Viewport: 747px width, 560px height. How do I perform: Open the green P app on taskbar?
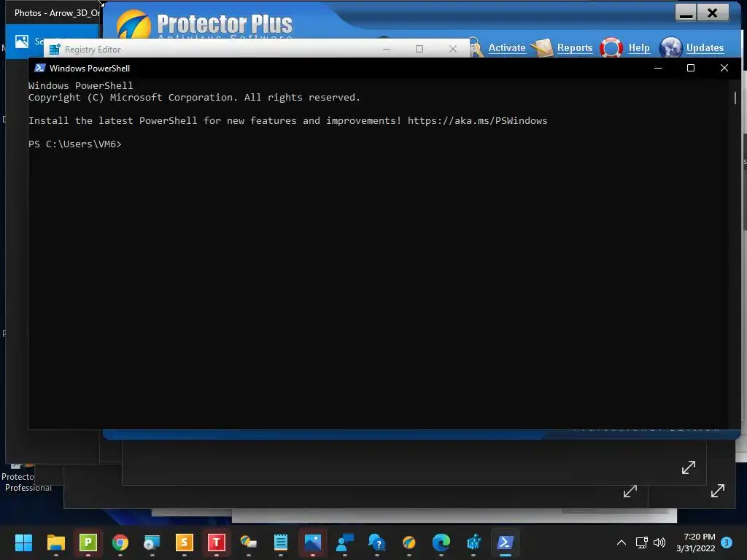point(88,542)
